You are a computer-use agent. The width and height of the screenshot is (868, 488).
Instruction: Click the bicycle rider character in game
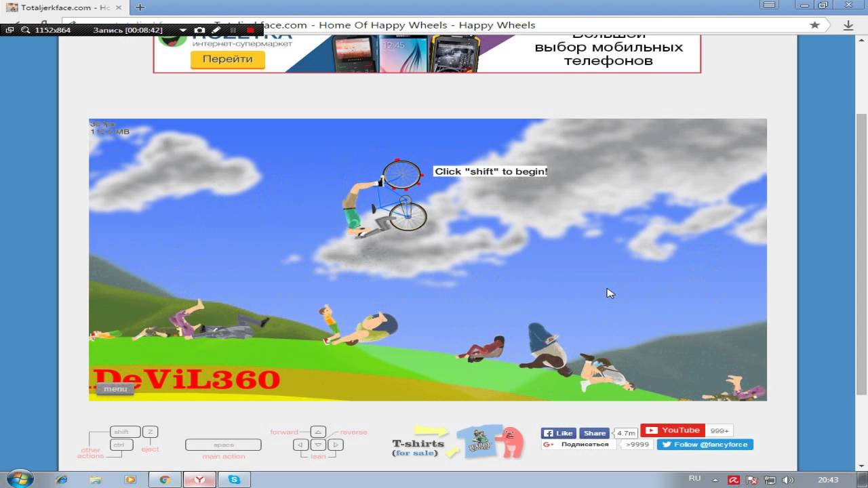click(384, 200)
